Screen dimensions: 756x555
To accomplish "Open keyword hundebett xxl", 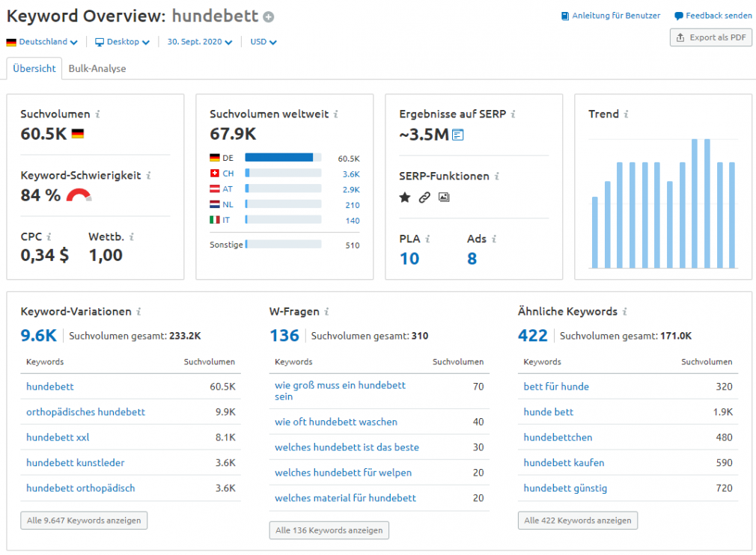I will (x=58, y=438).
